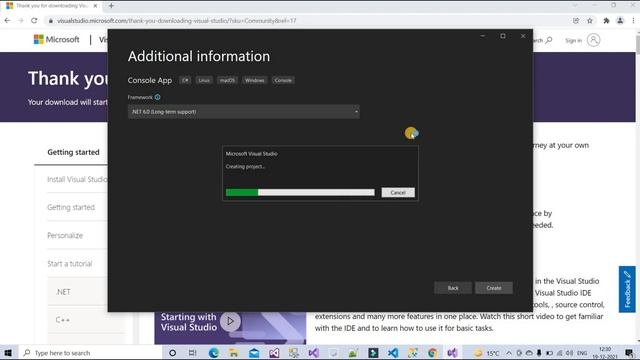Show hidden system tray icons
Viewport: 640px width, 360px height.
coord(509,353)
